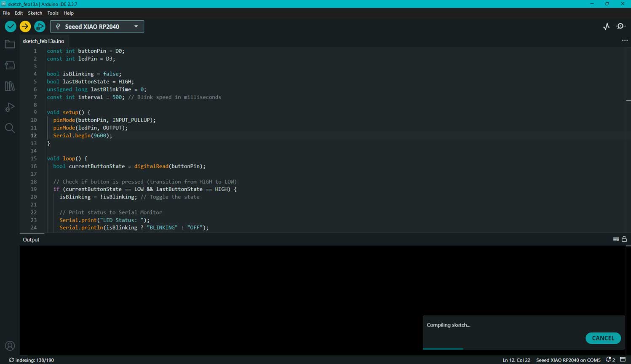Click the three-dot tab options menu

(625, 41)
